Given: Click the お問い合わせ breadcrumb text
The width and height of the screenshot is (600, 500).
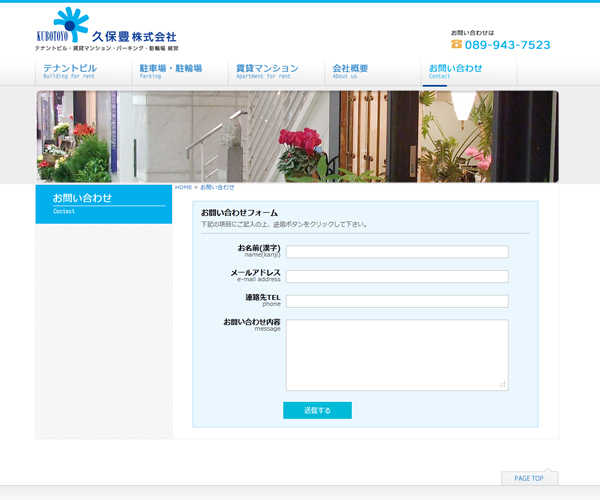Looking at the screenshot, I should [x=217, y=187].
